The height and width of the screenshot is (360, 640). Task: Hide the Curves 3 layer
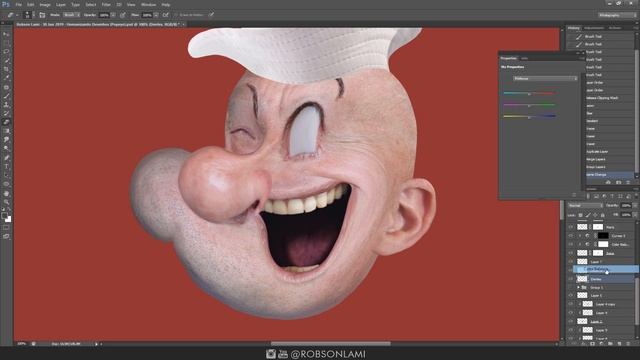[x=571, y=236]
